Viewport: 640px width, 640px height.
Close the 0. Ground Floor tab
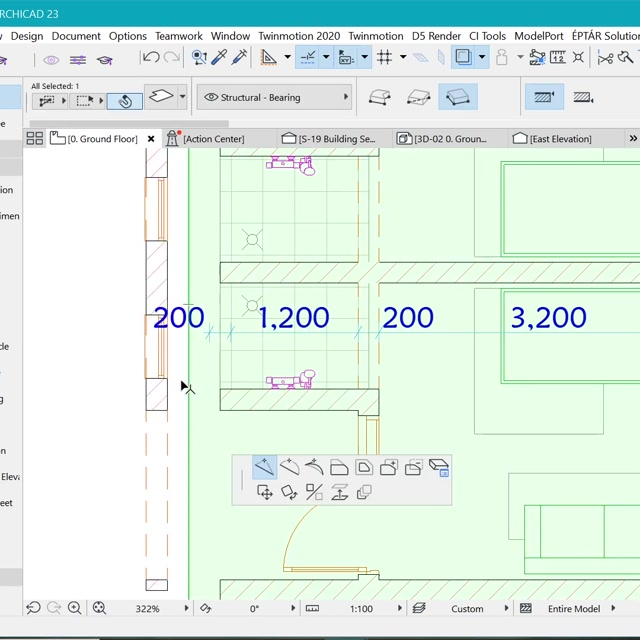151,139
